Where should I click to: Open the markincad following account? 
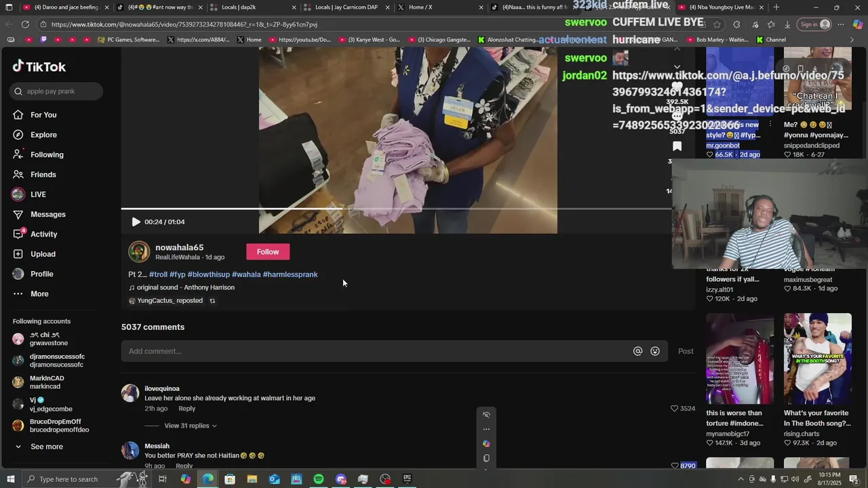pyautogui.click(x=47, y=382)
